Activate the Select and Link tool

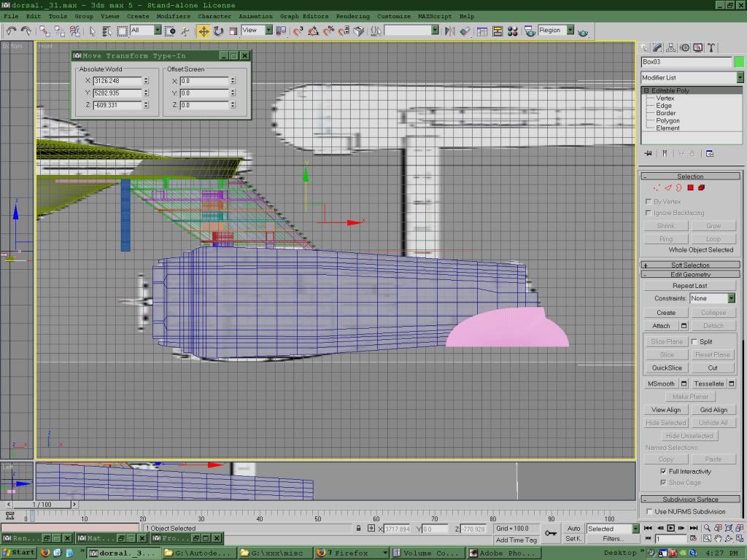point(44,31)
